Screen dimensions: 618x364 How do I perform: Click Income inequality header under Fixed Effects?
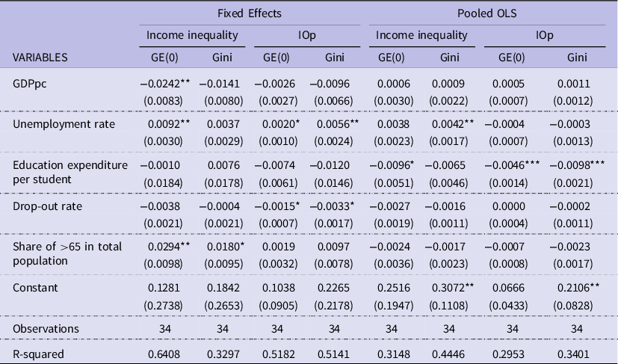tap(192, 35)
